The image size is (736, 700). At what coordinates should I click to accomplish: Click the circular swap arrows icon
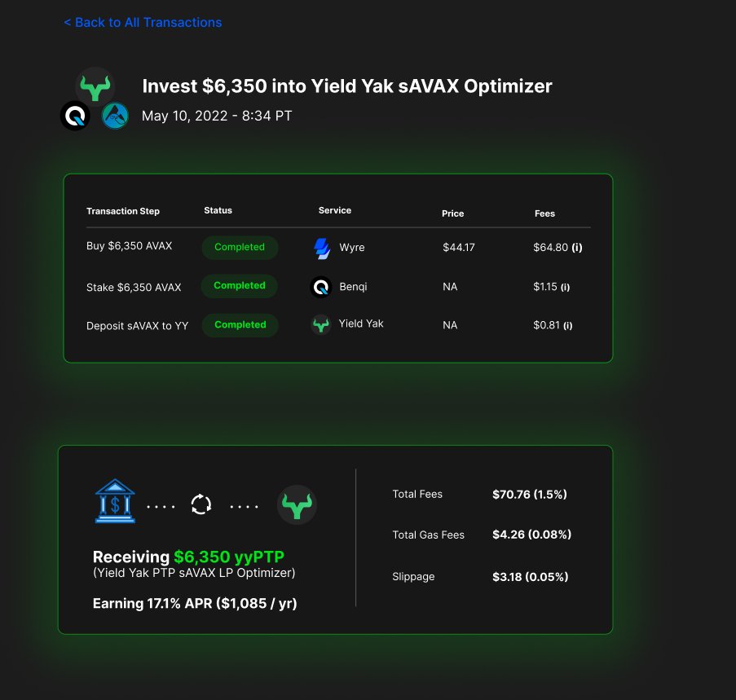pyautogui.click(x=201, y=504)
